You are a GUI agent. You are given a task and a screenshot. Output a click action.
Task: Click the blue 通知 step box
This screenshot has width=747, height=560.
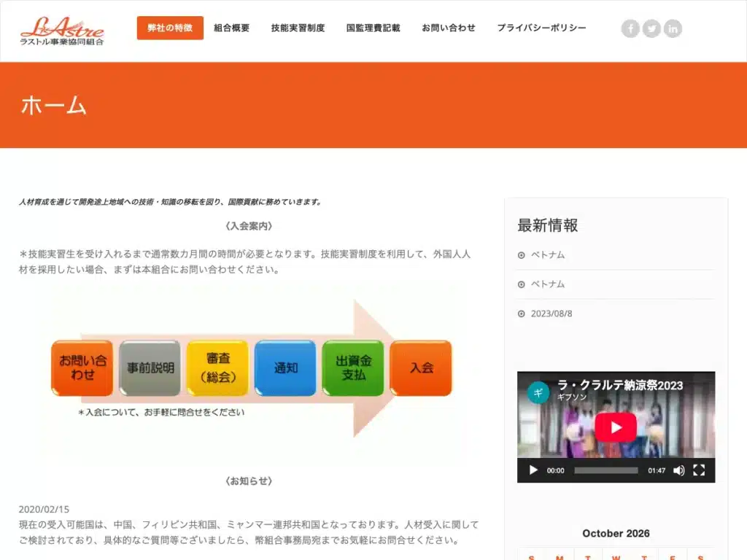(x=285, y=367)
